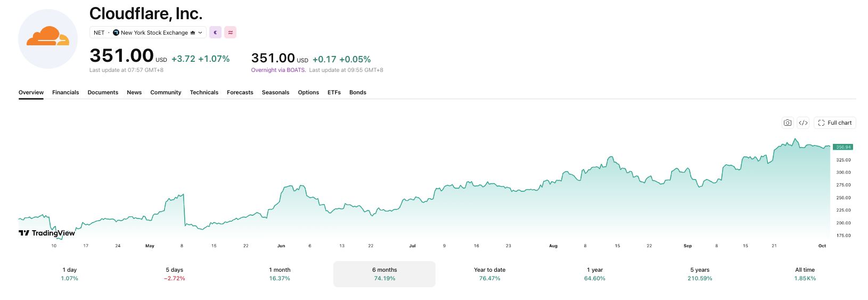Select the 1 month range
868x300 pixels.
pyautogui.click(x=280, y=274)
